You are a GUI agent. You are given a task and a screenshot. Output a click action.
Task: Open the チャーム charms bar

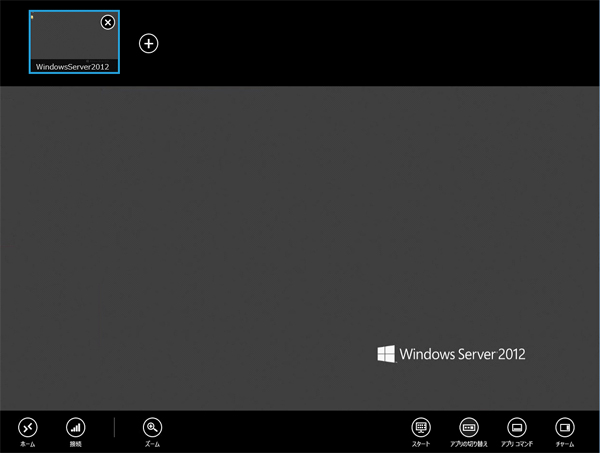pos(565,427)
